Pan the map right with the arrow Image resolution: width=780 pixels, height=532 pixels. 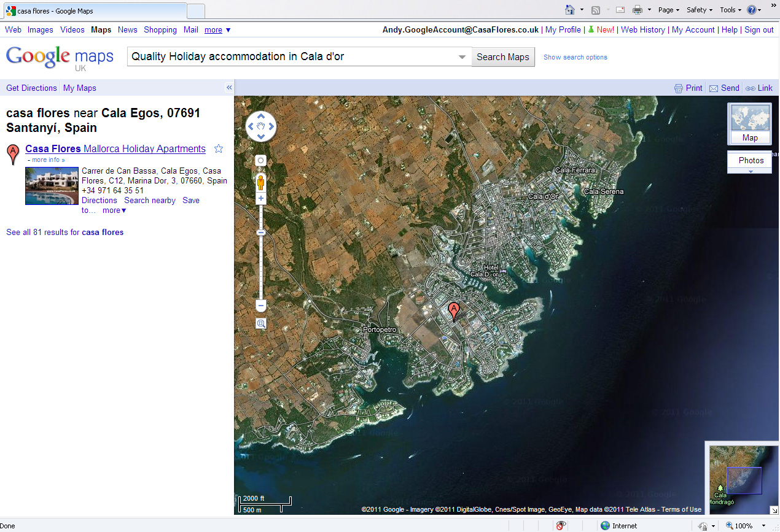[271, 126]
